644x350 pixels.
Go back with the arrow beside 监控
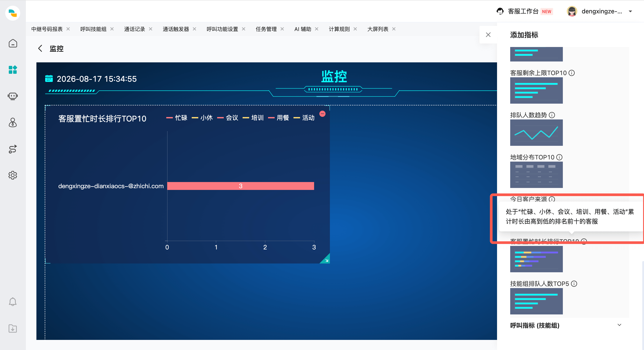point(40,48)
